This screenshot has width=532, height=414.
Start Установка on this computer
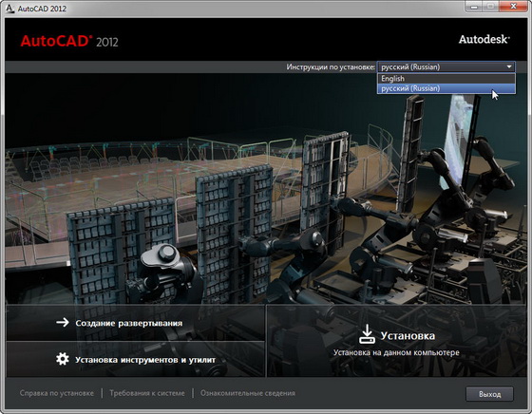point(397,341)
